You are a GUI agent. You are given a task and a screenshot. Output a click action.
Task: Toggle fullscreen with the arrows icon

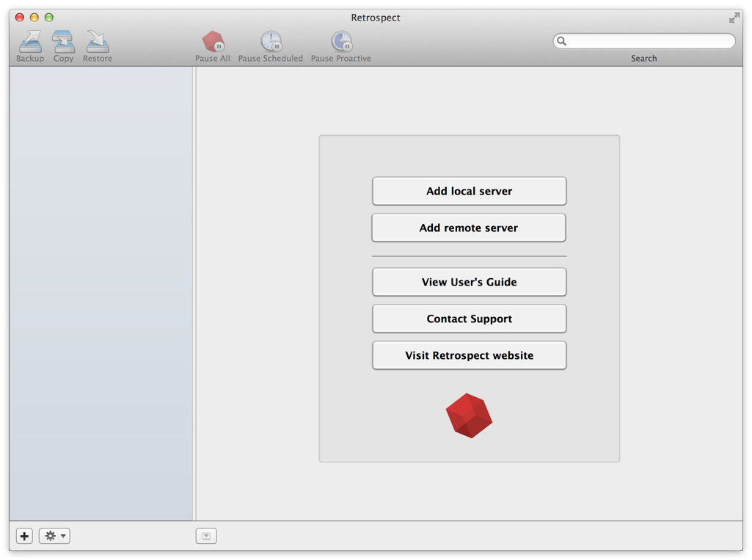click(734, 18)
